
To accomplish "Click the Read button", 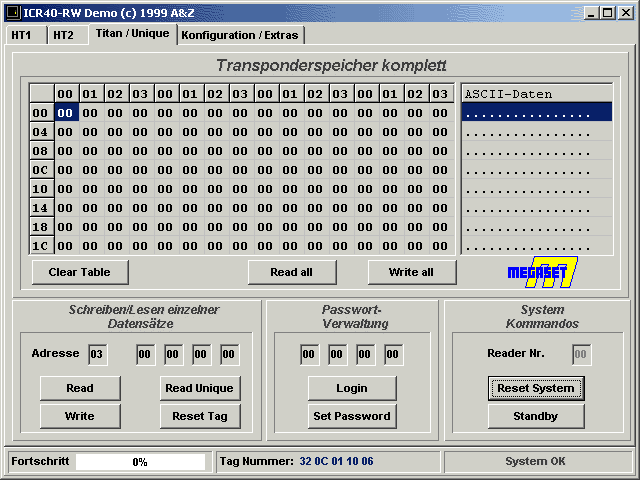I will click(80, 388).
